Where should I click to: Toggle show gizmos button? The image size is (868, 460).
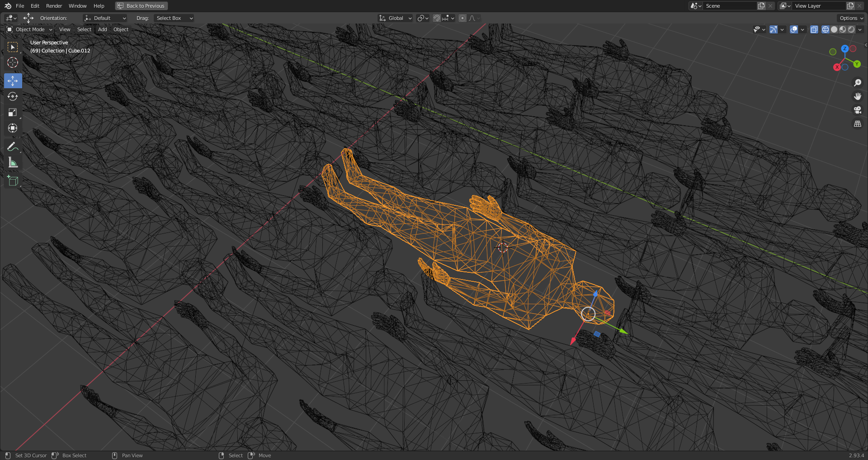click(x=774, y=29)
